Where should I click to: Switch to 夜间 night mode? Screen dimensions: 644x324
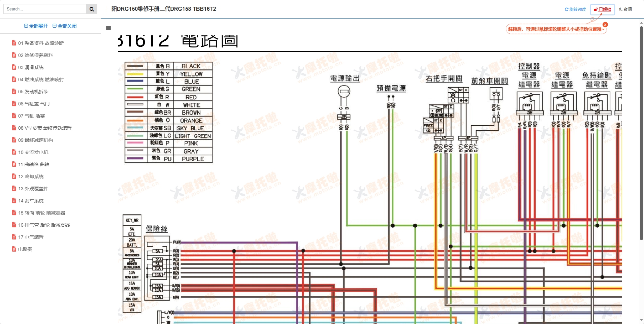pos(625,9)
